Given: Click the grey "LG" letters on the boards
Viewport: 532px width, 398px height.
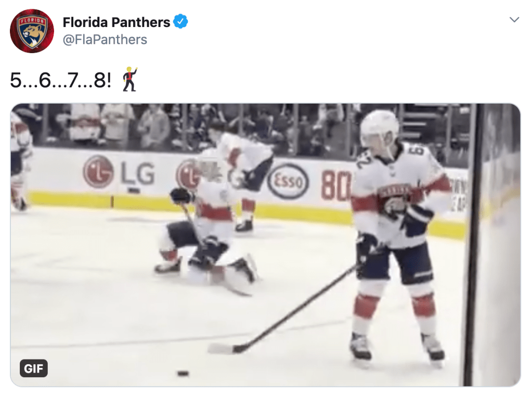Looking at the screenshot, I should coord(137,173).
